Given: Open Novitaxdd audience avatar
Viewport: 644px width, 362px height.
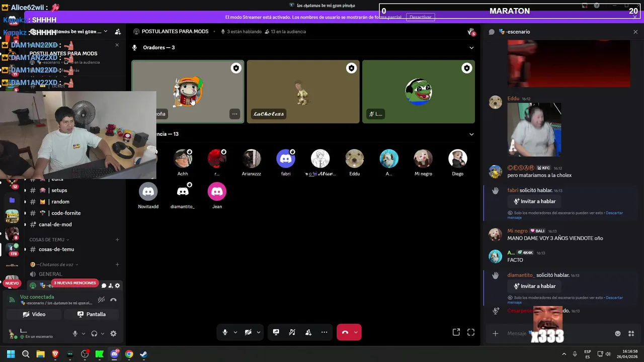Looking at the screenshot, I should [x=148, y=192].
